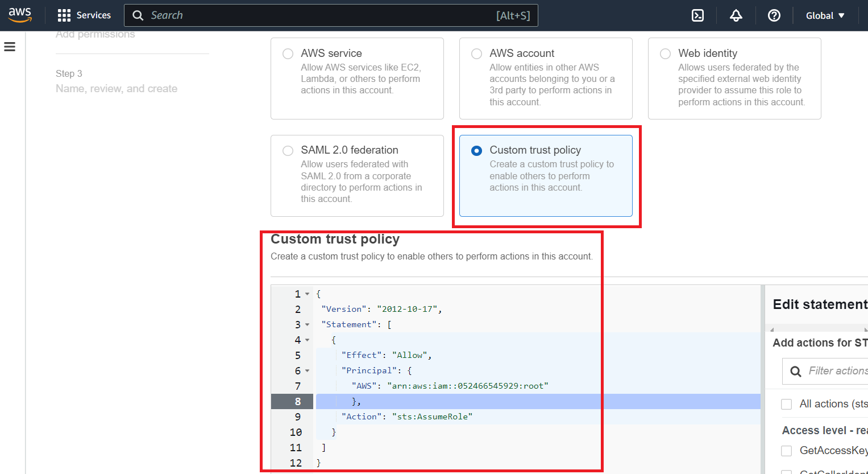Select the Custom trust policy radio
The height and width of the screenshot is (474, 868).
point(477,150)
